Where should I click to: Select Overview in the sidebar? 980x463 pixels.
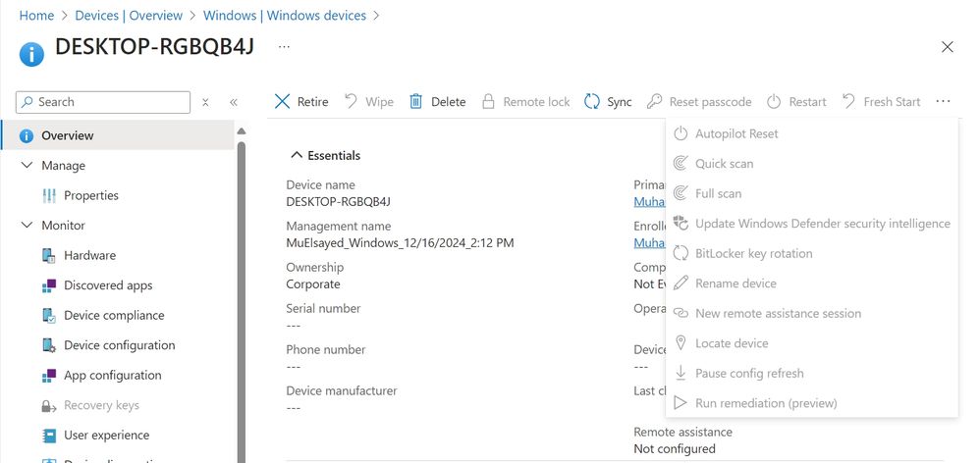67,136
